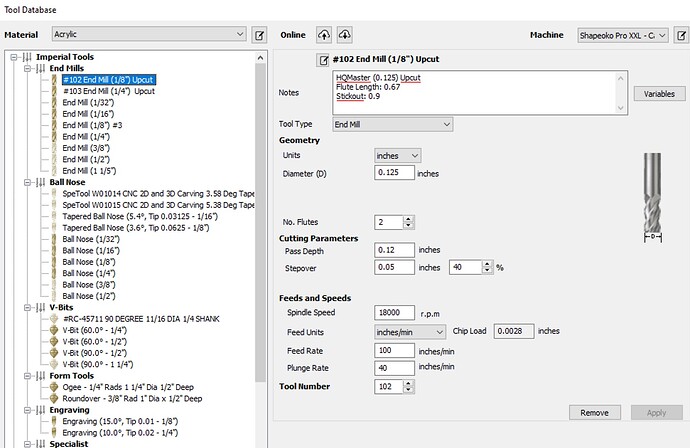The width and height of the screenshot is (690, 448).
Task: Select Ball Nose (1/4")
Action: tap(88, 273)
